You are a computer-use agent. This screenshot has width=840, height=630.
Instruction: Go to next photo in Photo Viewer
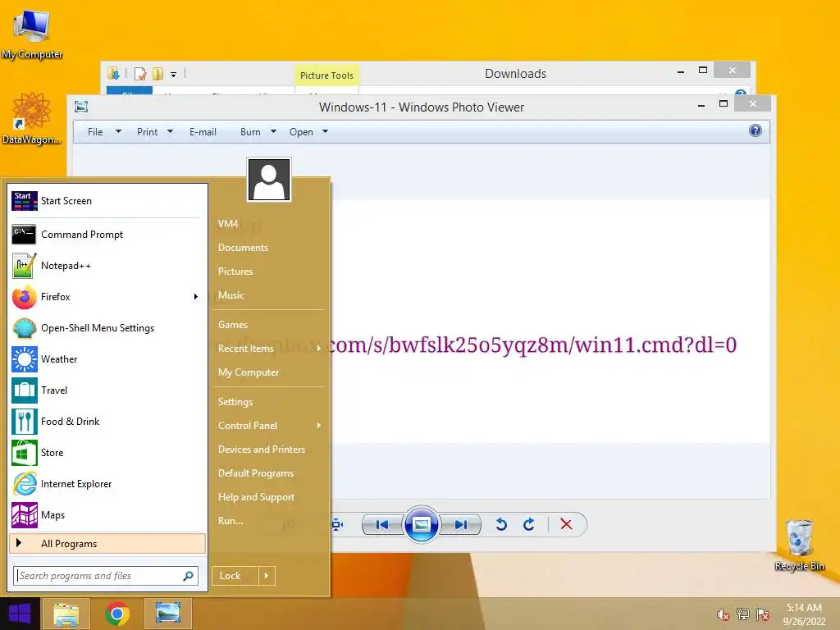[x=461, y=524]
